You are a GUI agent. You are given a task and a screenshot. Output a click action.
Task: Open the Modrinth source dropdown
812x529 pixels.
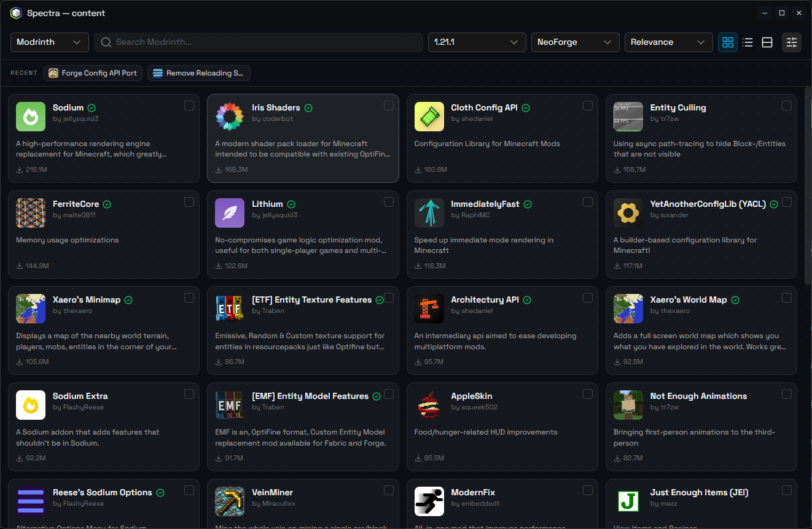[x=50, y=42]
